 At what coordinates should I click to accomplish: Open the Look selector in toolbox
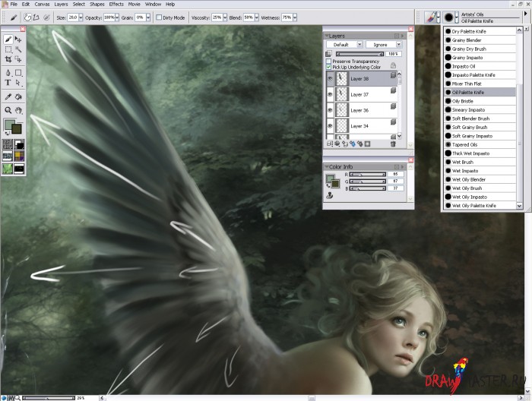tap(8, 169)
